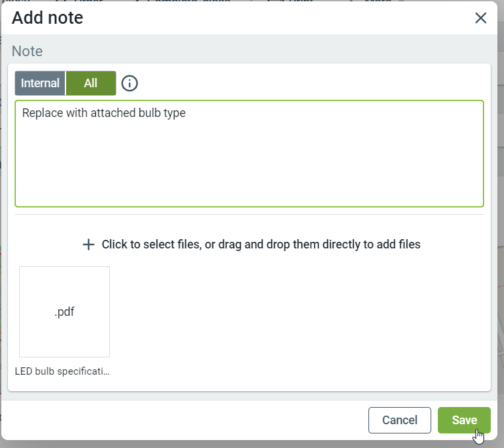This screenshot has height=448, width=504.
Task: Save the note
Action: click(x=464, y=420)
